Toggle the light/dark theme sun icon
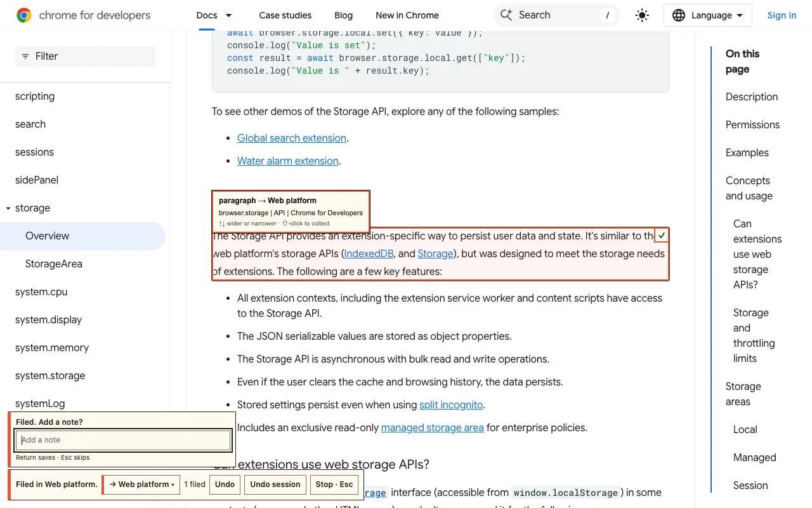The width and height of the screenshot is (812, 508). click(642, 15)
